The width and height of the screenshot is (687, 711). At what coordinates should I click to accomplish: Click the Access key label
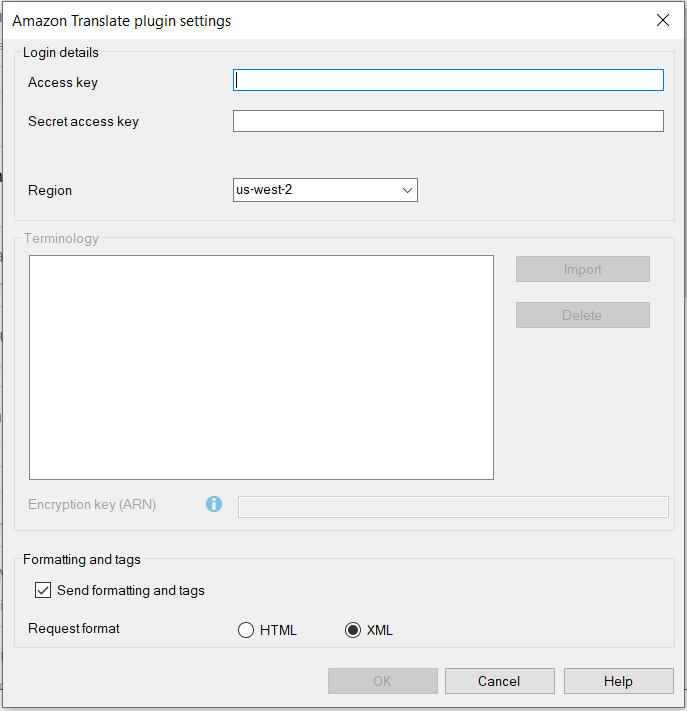coord(63,83)
